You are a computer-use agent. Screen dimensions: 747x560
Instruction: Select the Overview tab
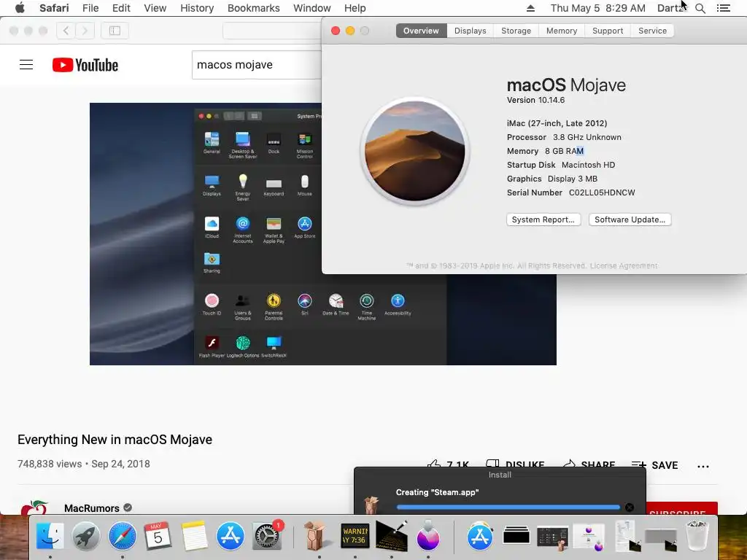[421, 31]
